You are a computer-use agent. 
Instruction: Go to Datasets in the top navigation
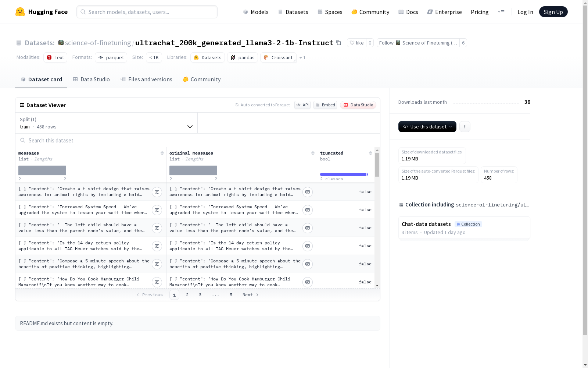pyautogui.click(x=293, y=12)
